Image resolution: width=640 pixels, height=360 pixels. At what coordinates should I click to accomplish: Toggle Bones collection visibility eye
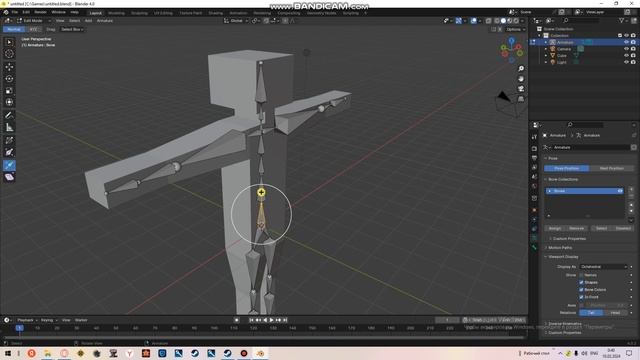620,191
